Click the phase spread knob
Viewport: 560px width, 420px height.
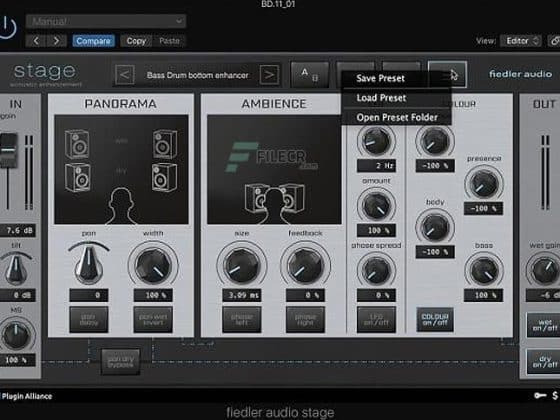click(376, 270)
